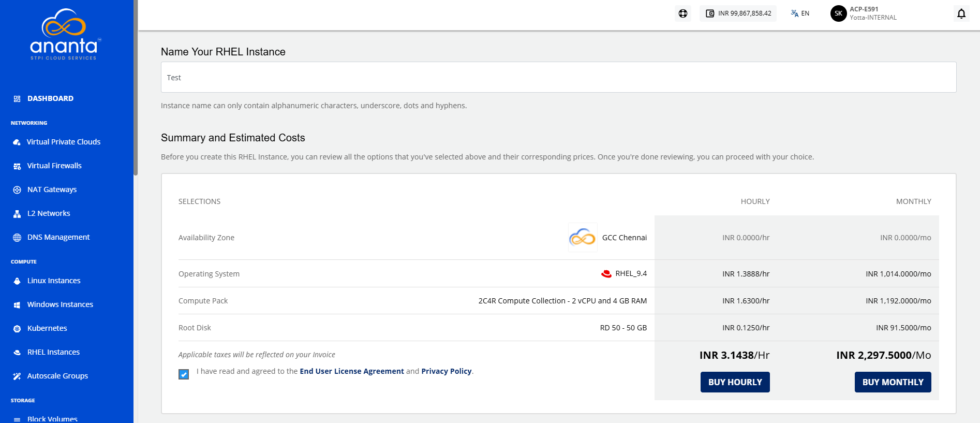Click the instance name field containing Test

coord(558,77)
